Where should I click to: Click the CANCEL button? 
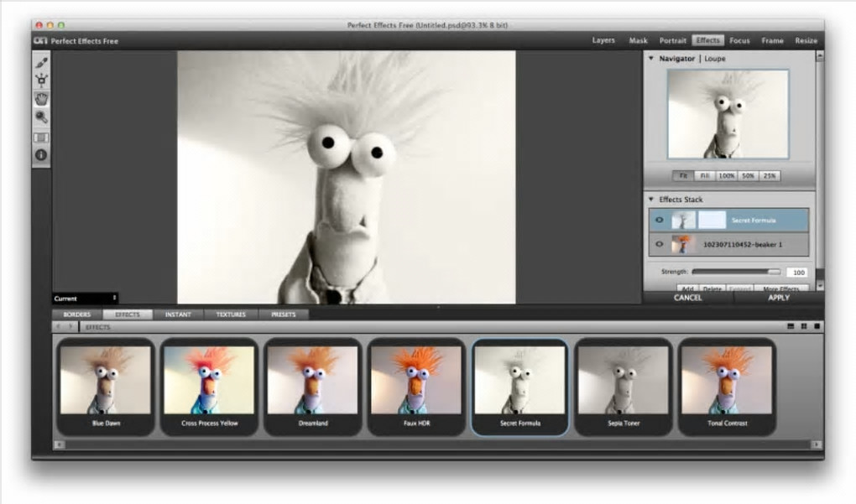pyautogui.click(x=688, y=298)
